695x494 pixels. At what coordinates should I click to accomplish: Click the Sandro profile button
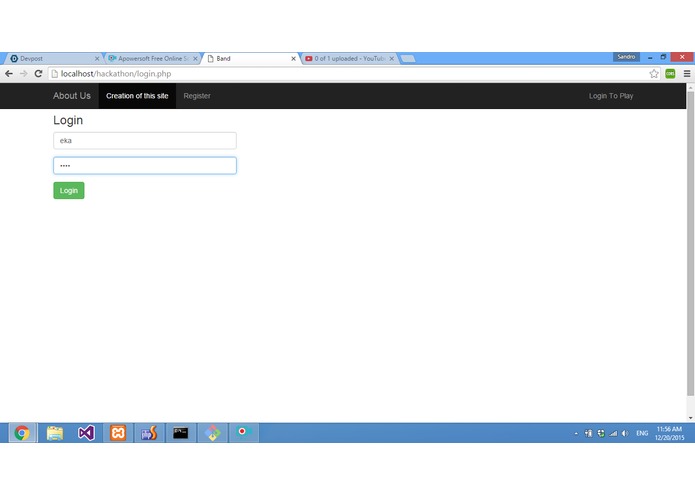click(x=626, y=57)
